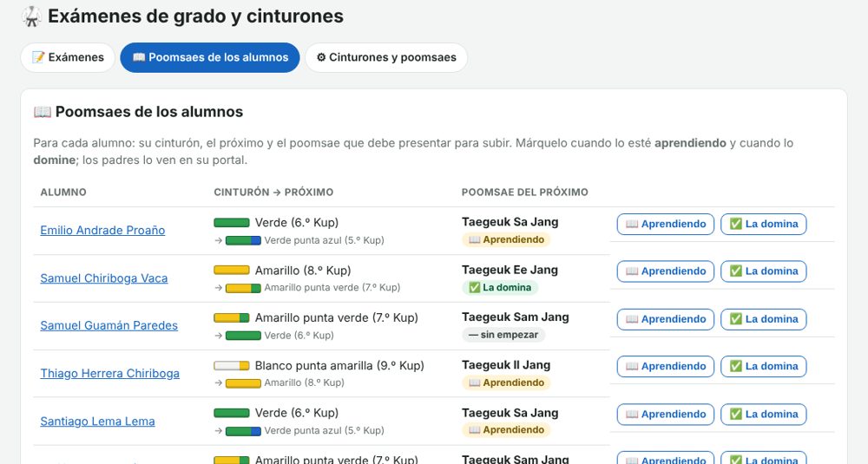Image resolution: width=868 pixels, height=464 pixels.
Task: Click Emilio's green Verde belt swatch
Action: click(232, 222)
